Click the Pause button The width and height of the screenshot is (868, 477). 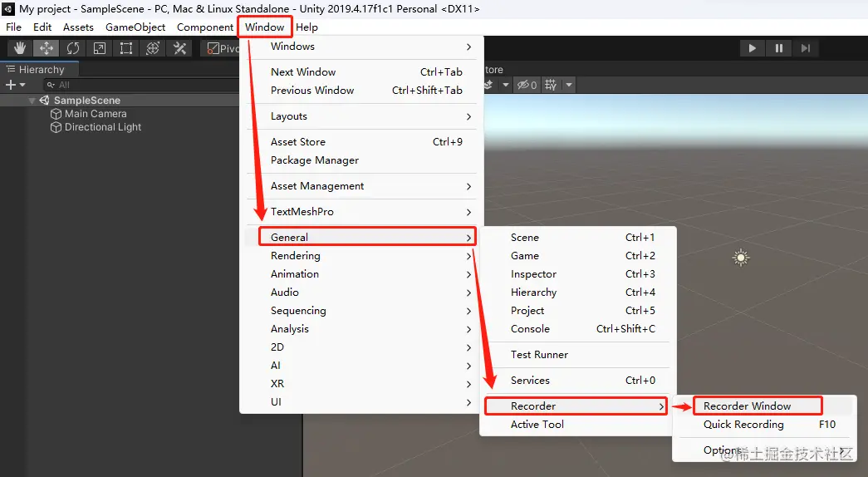click(x=778, y=48)
